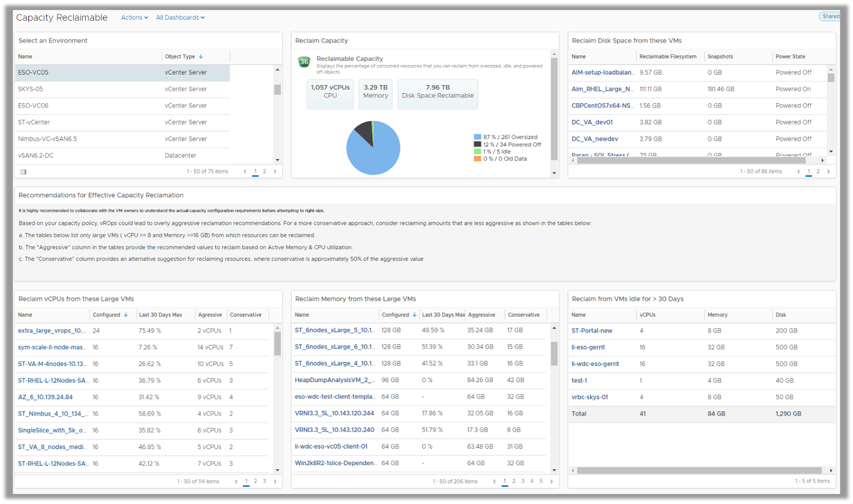This screenshot has height=504, width=853.
Task: Open the ST-Portal-new VM link
Action: pos(593,330)
